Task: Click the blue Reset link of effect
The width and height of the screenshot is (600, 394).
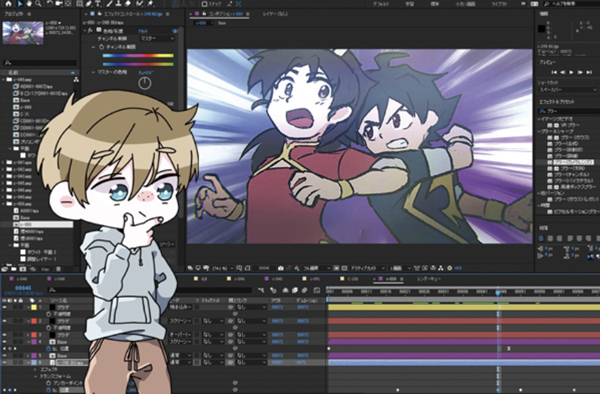Action: [142, 31]
